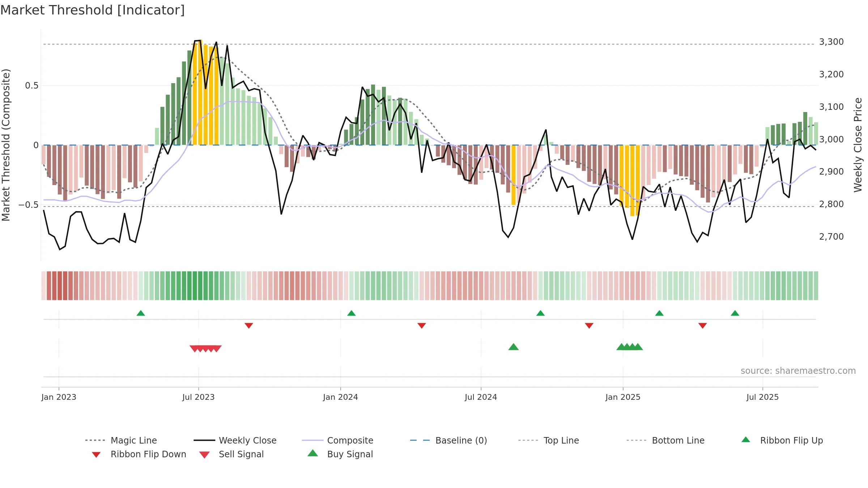Image resolution: width=868 pixels, height=488 pixels.
Task: Click the Ribbon Flip Down marker in April 2024
Action: [422, 326]
